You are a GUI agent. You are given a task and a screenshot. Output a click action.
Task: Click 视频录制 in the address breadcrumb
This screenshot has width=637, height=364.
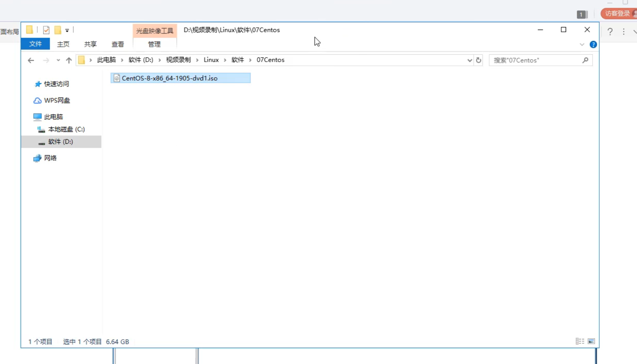pos(178,60)
